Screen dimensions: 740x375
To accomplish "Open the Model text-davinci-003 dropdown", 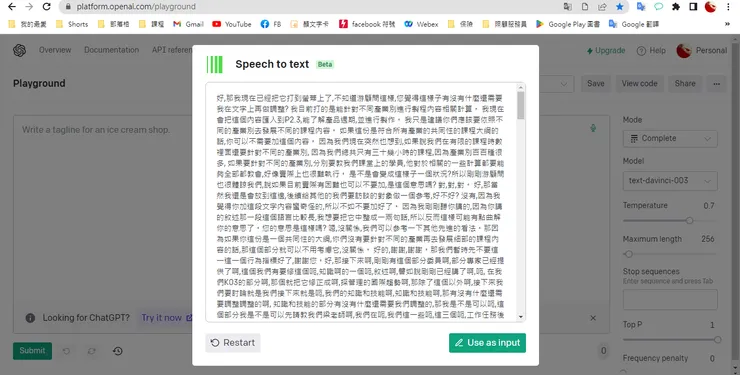I will (670, 181).
